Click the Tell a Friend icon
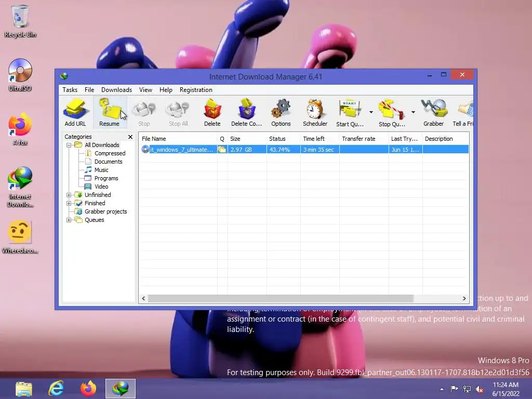This screenshot has height=399, width=532. point(463,113)
